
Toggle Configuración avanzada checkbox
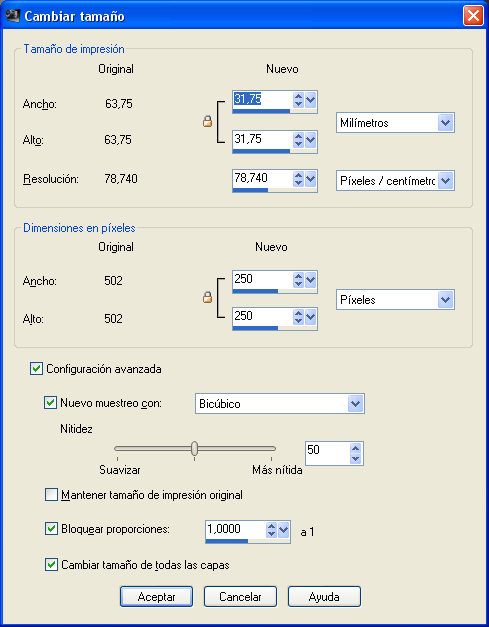click(36, 368)
